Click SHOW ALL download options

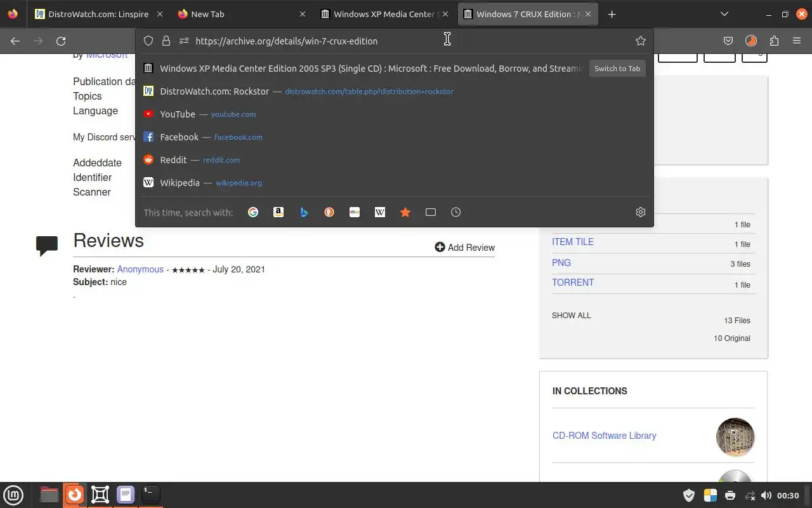click(571, 316)
